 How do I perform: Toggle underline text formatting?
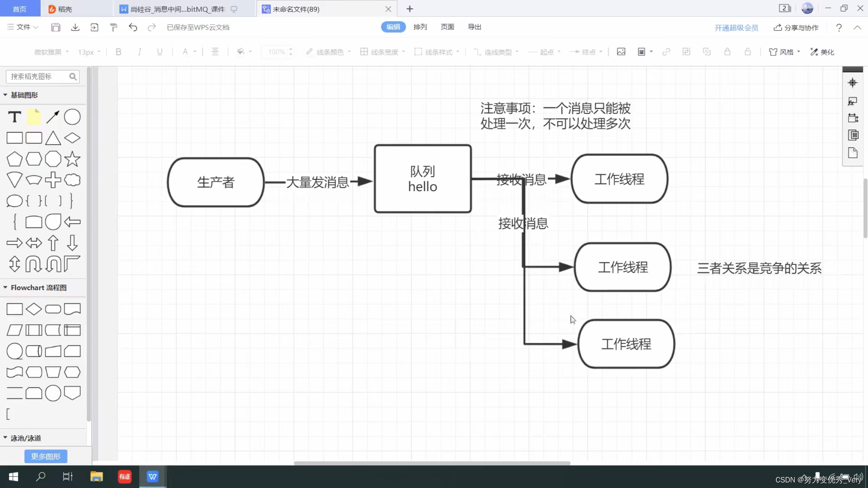(x=160, y=52)
